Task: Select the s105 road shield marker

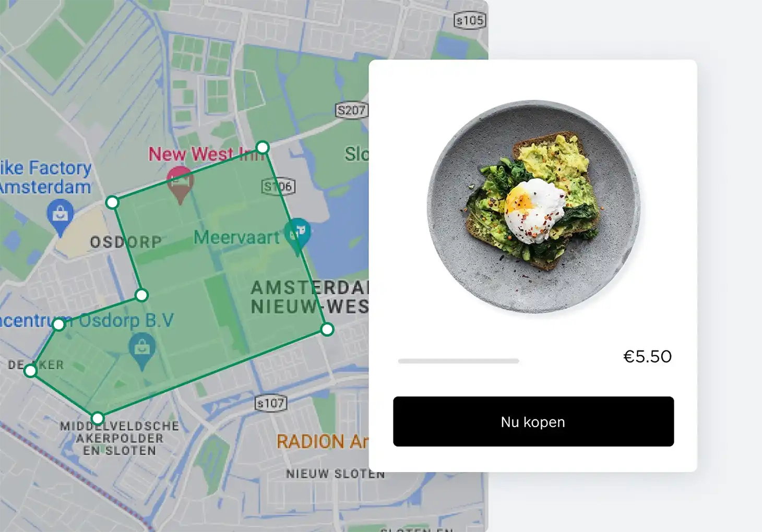Action: click(x=470, y=20)
